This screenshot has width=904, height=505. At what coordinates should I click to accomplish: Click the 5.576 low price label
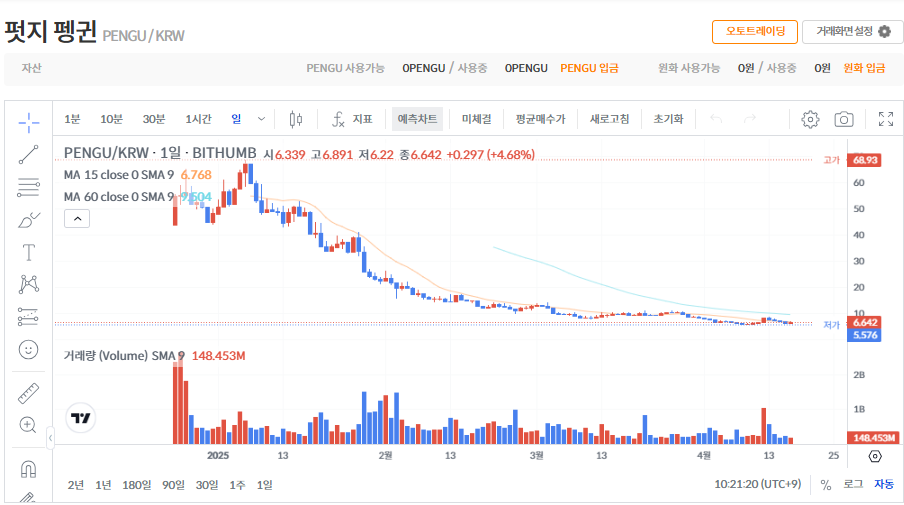point(864,335)
